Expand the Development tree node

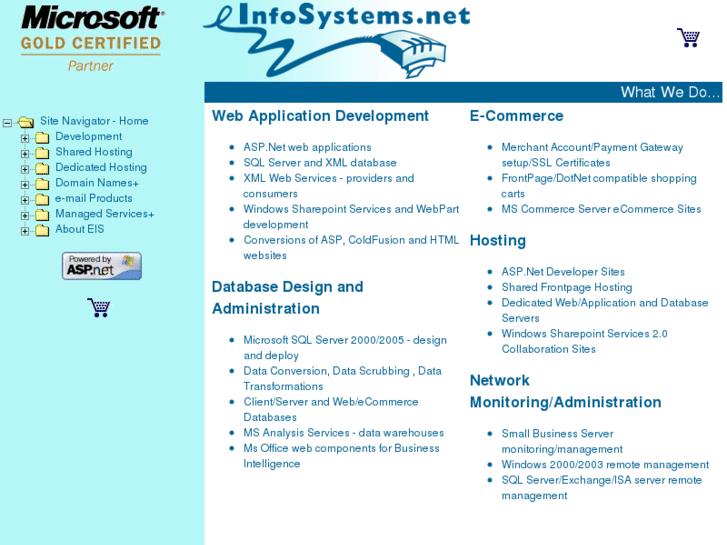tap(25, 138)
